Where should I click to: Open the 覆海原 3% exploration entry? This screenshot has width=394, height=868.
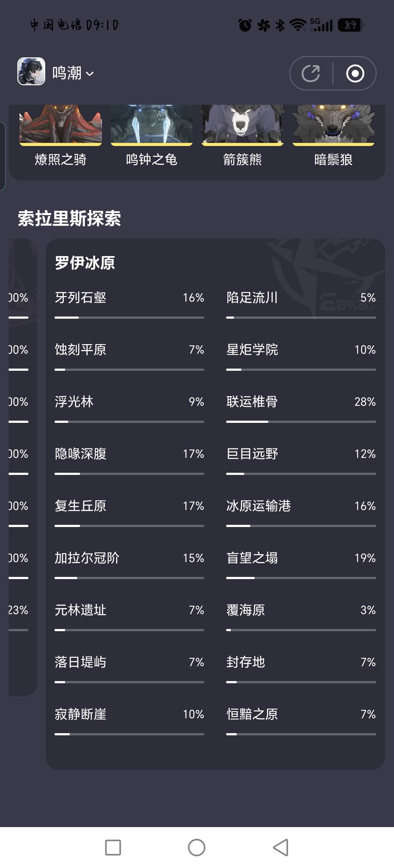(x=301, y=616)
